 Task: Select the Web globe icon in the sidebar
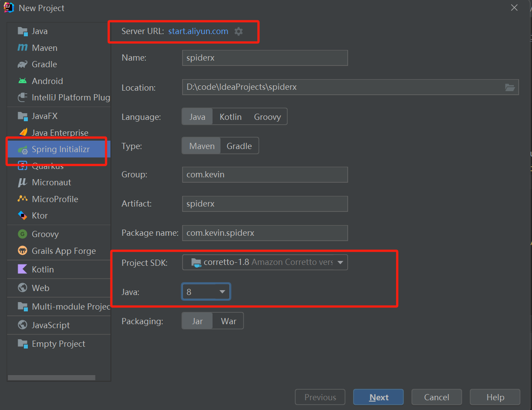[23, 288]
